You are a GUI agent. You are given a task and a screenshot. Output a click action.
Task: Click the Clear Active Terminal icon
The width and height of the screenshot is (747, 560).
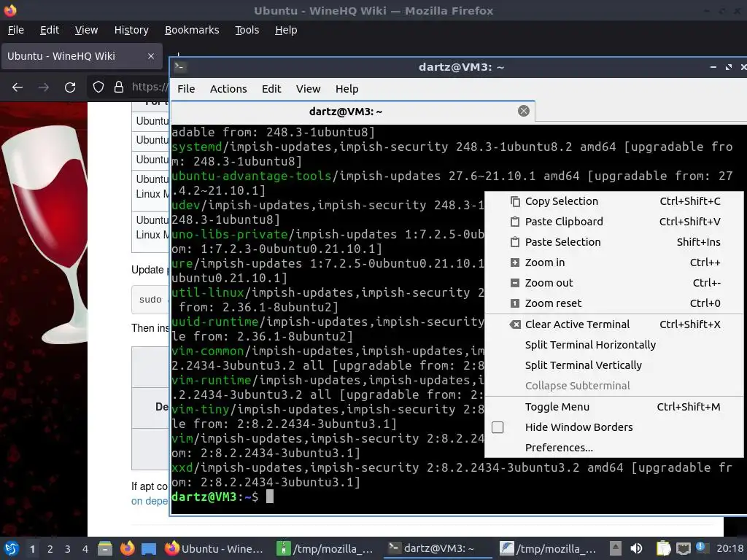click(x=515, y=324)
